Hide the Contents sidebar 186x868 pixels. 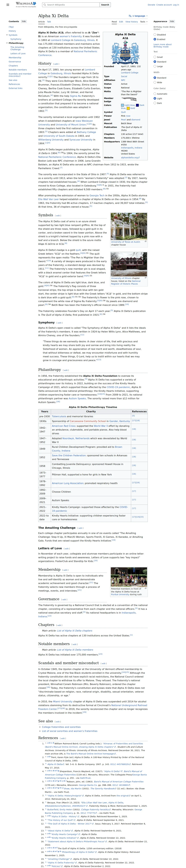tap(24, 21)
